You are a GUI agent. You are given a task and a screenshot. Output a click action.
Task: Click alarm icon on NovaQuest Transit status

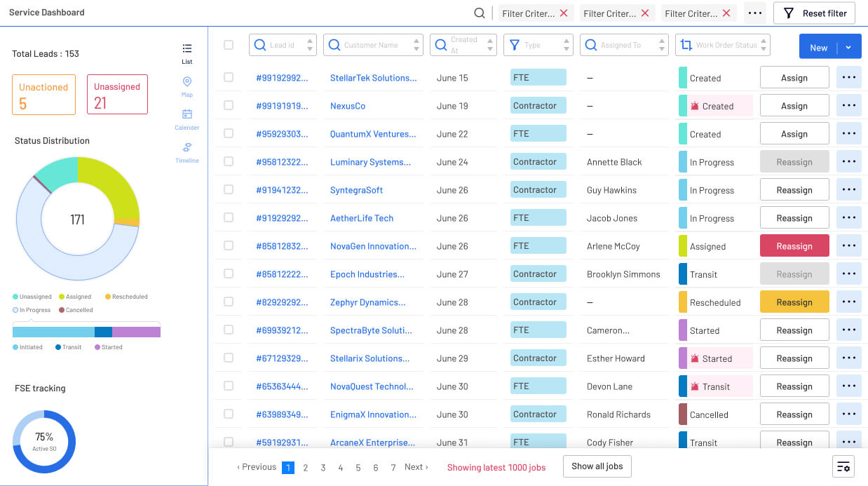pyautogui.click(x=695, y=386)
